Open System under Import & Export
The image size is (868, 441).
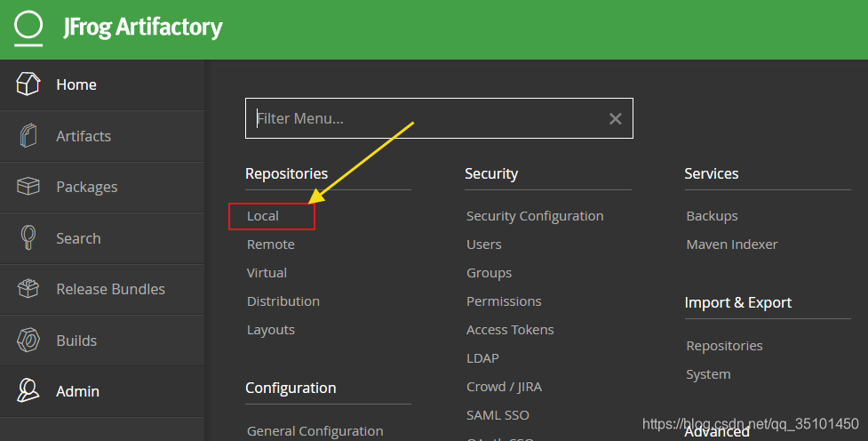[x=709, y=374]
